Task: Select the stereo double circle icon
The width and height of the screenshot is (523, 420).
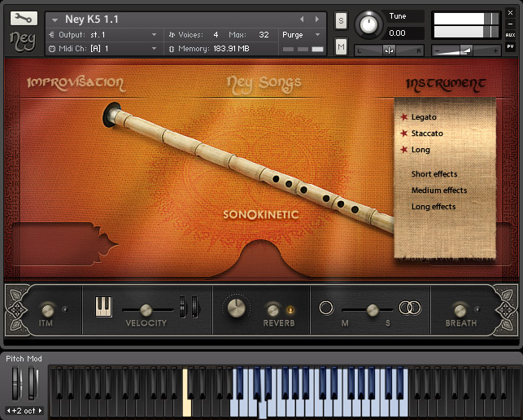Action: coord(410,308)
